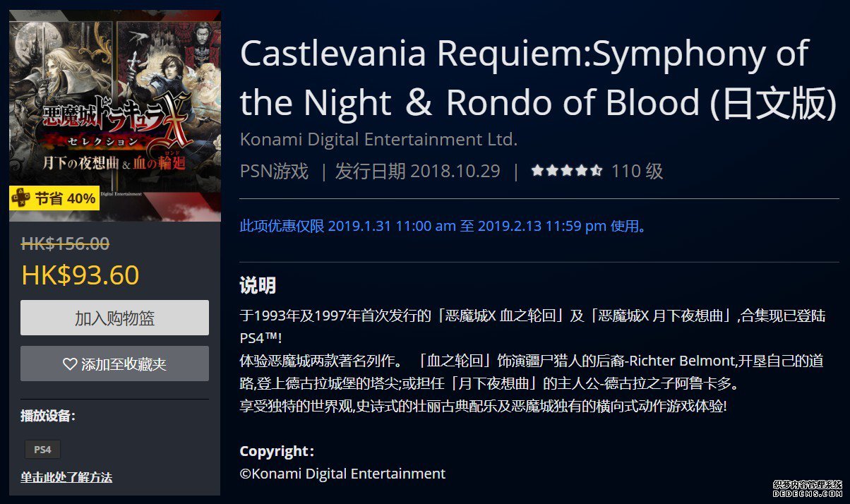Click the 发行日期 2018.10.29 release date
This screenshot has width=850, height=504.
[417, 171]
